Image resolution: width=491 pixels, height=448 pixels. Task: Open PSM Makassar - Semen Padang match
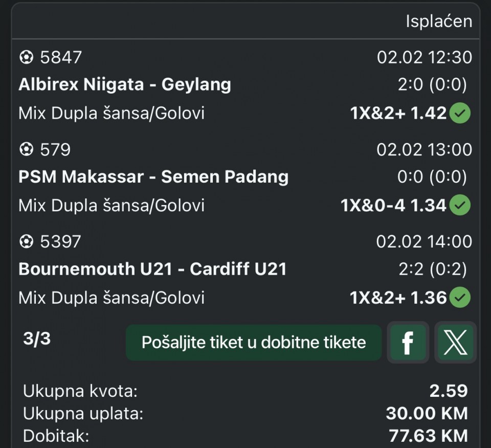click(x=153, y=177)
